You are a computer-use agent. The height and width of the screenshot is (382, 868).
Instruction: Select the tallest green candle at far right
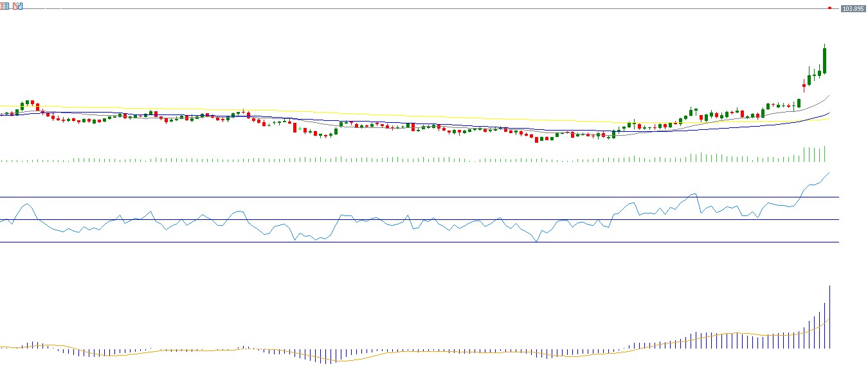pyautogui.click(x=824, y=60)
